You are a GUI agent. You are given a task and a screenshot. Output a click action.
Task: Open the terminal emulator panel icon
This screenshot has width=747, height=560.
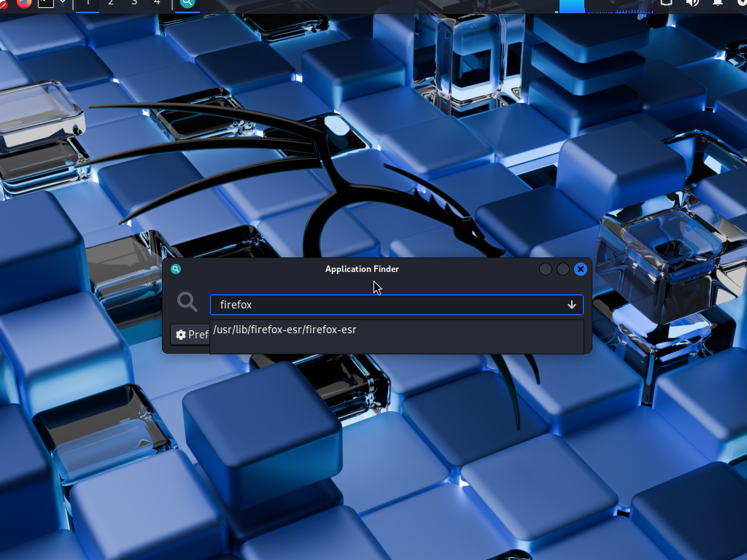pyautogui.click(x=46, y=3)
